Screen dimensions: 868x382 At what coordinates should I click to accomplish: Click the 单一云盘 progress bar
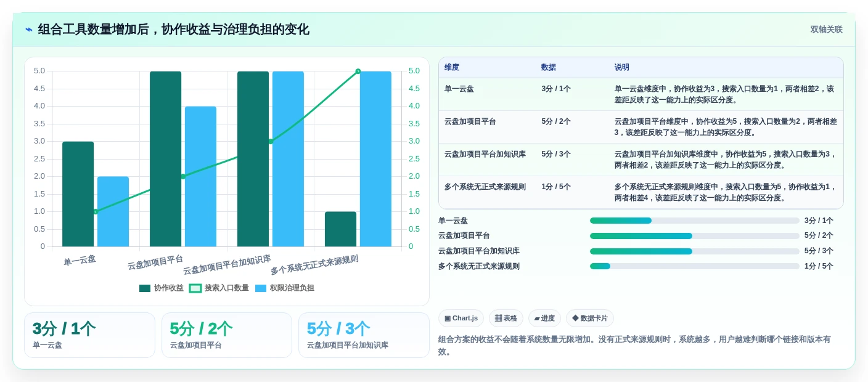pos(695,221)
